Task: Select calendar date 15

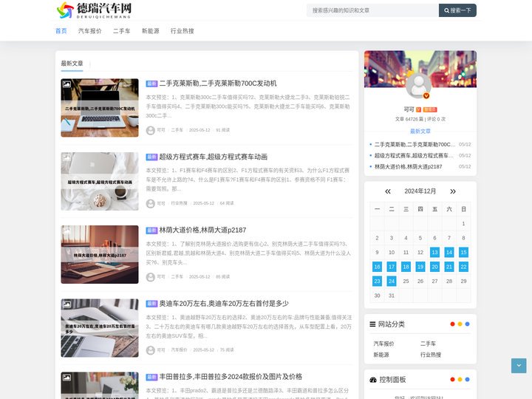Action: point(463,252)
